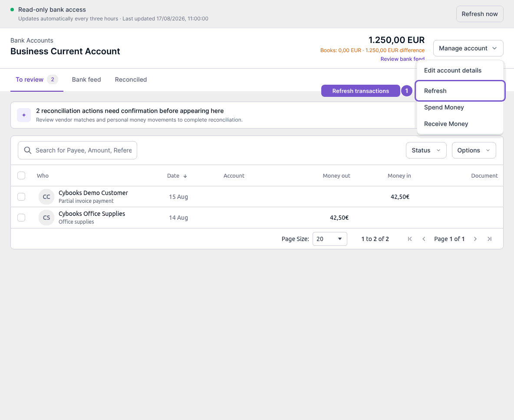This screenshot has width=514, height=420.
Task: Go to the first page of results
Action: pyautogui.click(x=410, y=239)
